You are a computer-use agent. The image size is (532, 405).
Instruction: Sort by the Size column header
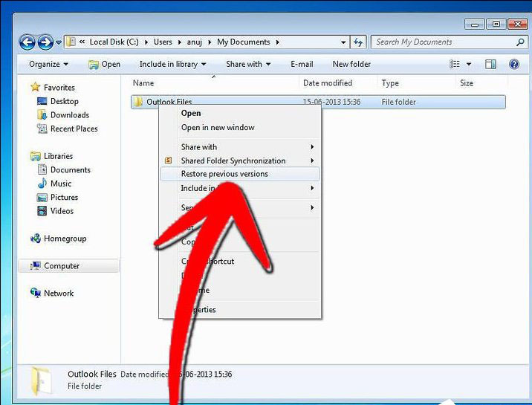coord(467,83)
